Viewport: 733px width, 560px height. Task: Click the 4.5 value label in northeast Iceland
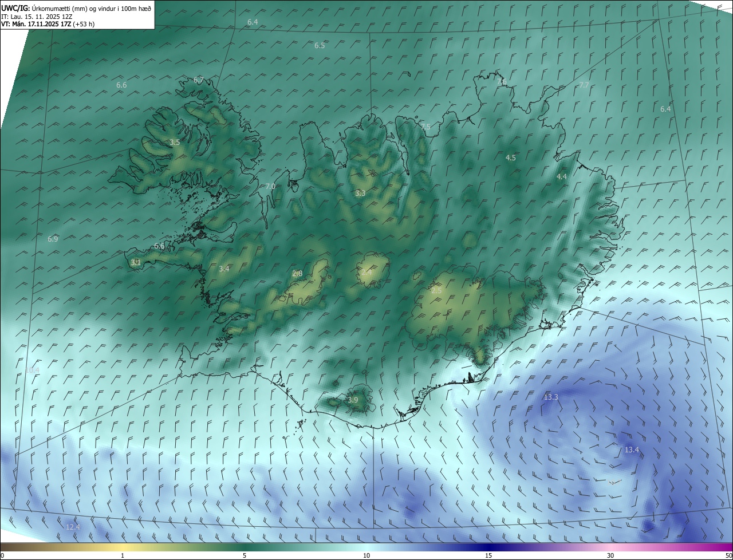[x=511, y=157]
